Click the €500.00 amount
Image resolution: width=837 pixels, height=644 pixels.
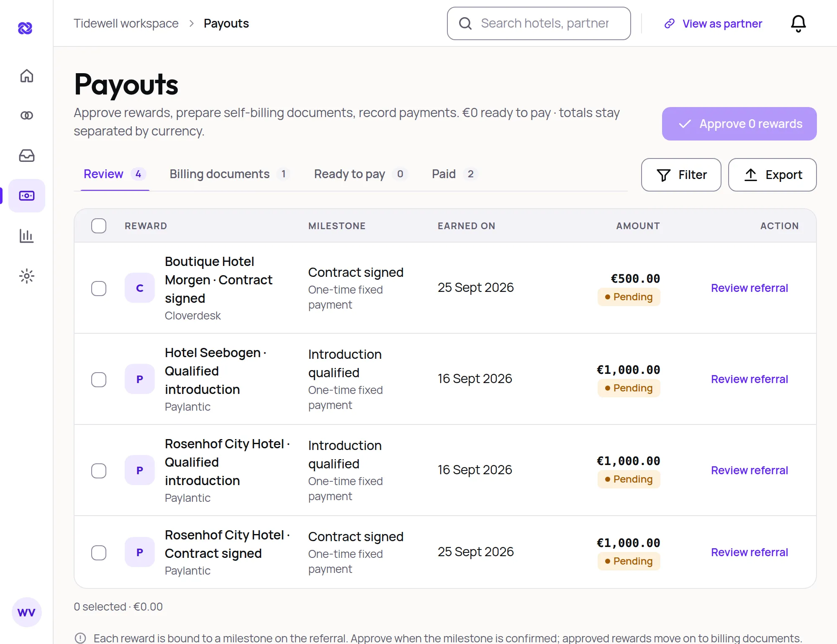(635, 279)
